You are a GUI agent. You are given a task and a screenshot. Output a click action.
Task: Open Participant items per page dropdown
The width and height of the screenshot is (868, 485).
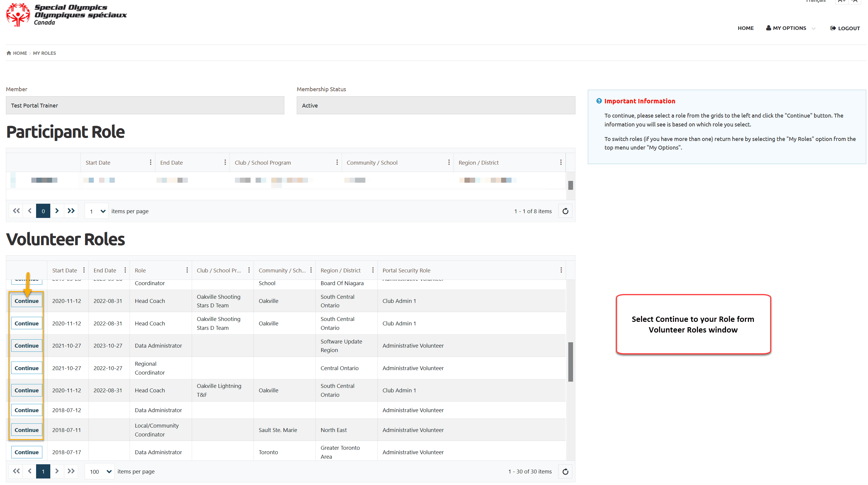pyautogui.click(x=97, y=211)
